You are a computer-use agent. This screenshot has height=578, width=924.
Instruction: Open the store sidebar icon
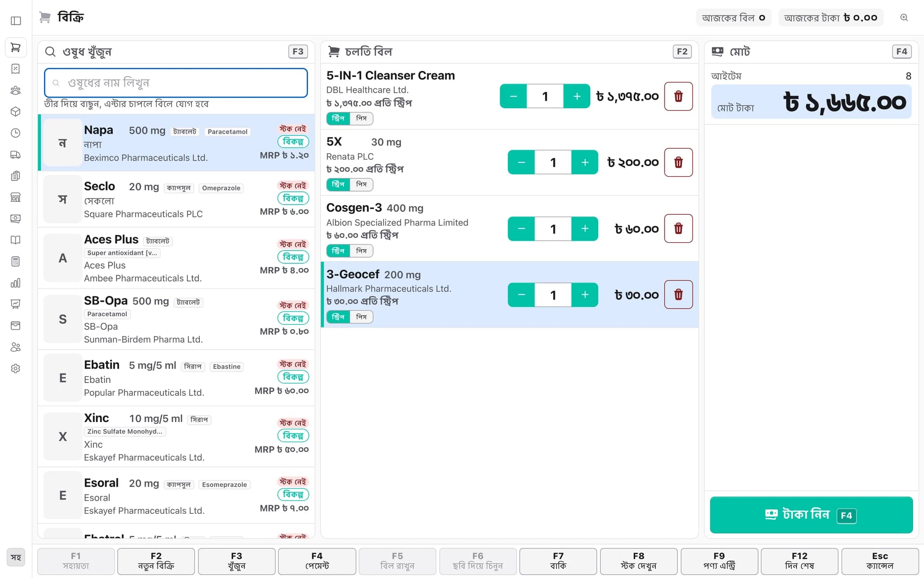click(x=16, y=197)
